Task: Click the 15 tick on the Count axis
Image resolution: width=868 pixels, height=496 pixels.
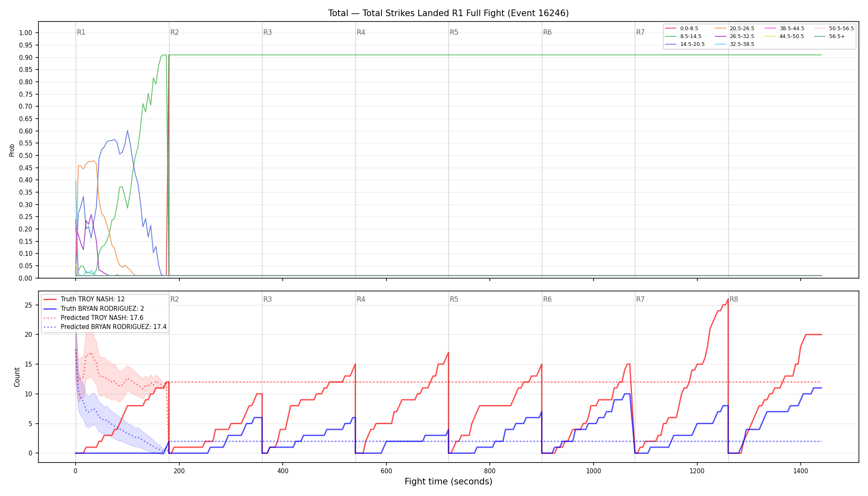Action: 28,365
